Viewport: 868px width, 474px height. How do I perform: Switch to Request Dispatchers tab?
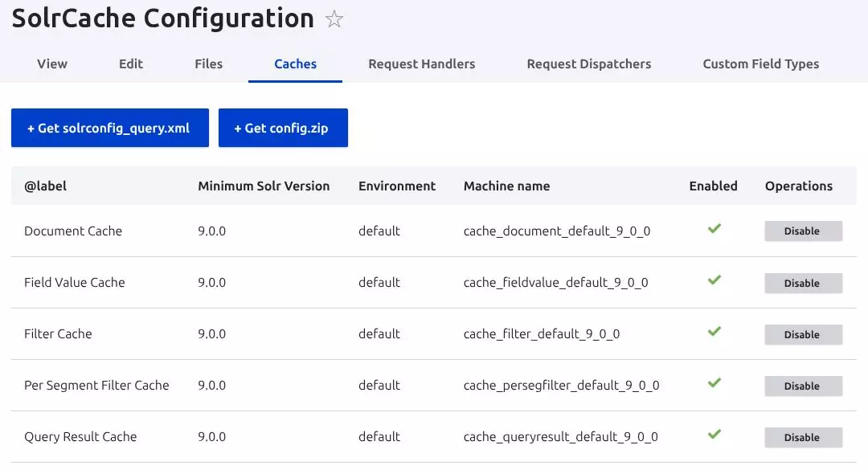588,64
